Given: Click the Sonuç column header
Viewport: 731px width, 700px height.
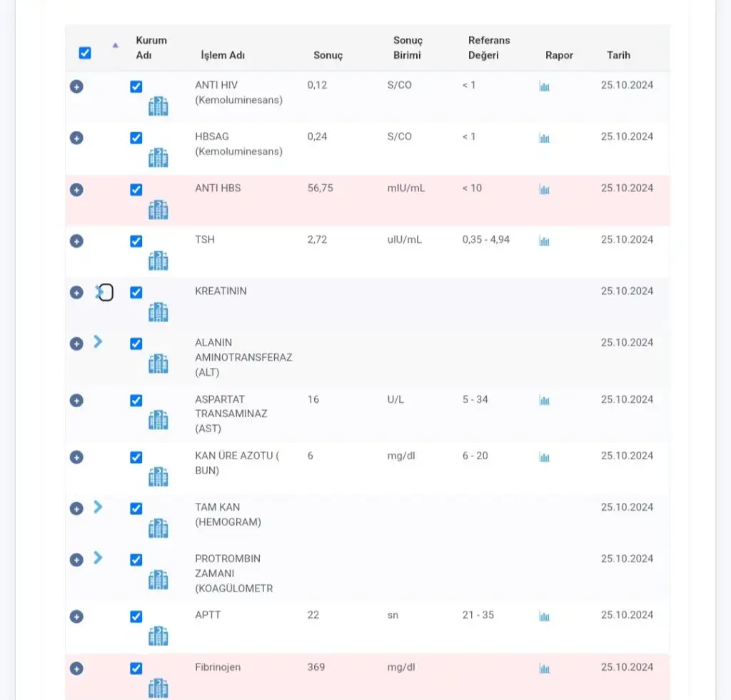Looking at the screenshot, I should (328, 55).
